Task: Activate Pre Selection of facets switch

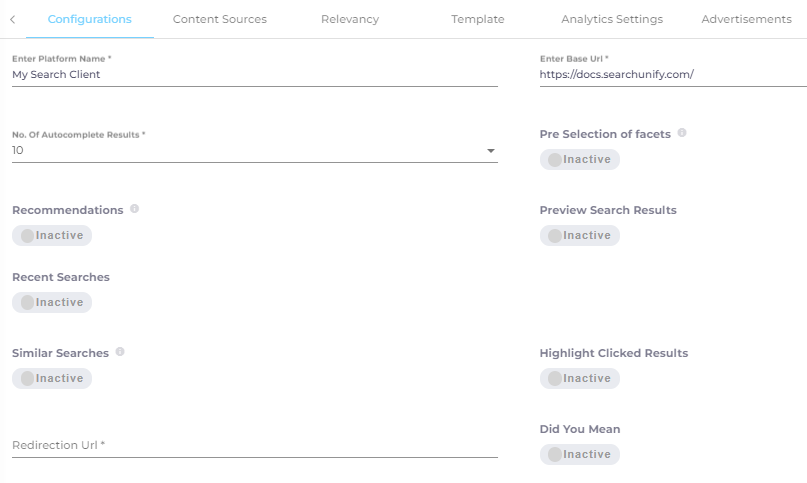Action: coord(580,160)
